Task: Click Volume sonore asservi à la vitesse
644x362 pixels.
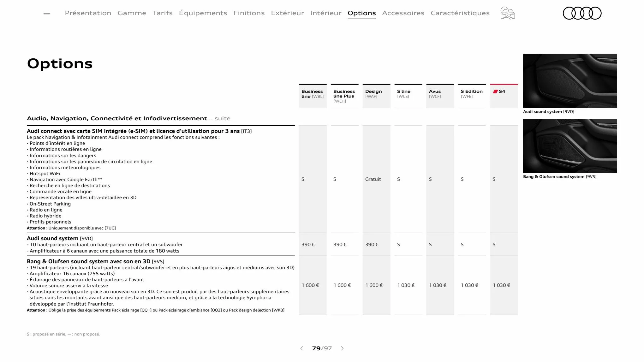Action: coord(68,286)
